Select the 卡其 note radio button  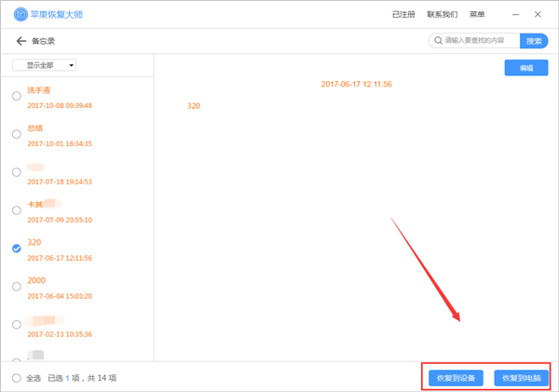click(x=17, y=210)
